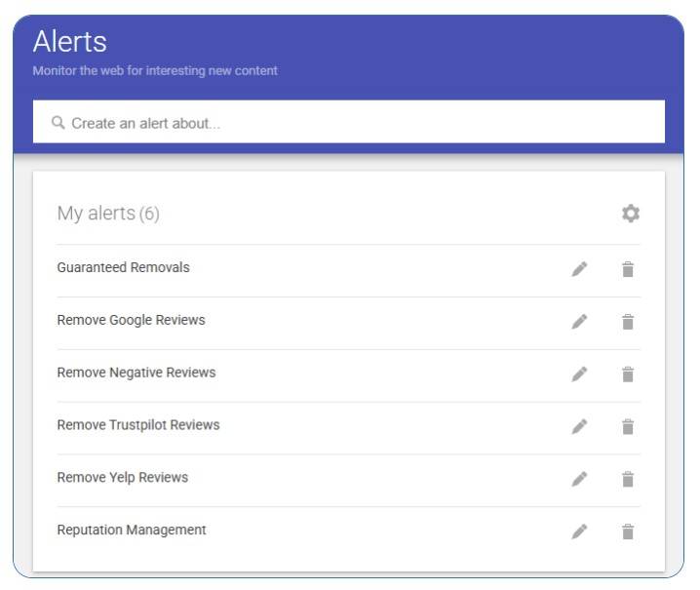Open the Guaranteed Removals alert name
700x590 pixels.
pos(123,267)
